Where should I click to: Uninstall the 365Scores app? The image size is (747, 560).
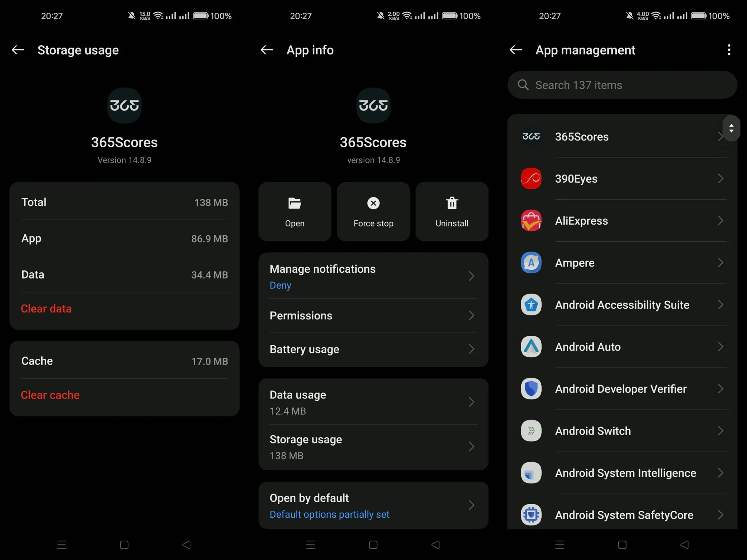coord(452,212)
